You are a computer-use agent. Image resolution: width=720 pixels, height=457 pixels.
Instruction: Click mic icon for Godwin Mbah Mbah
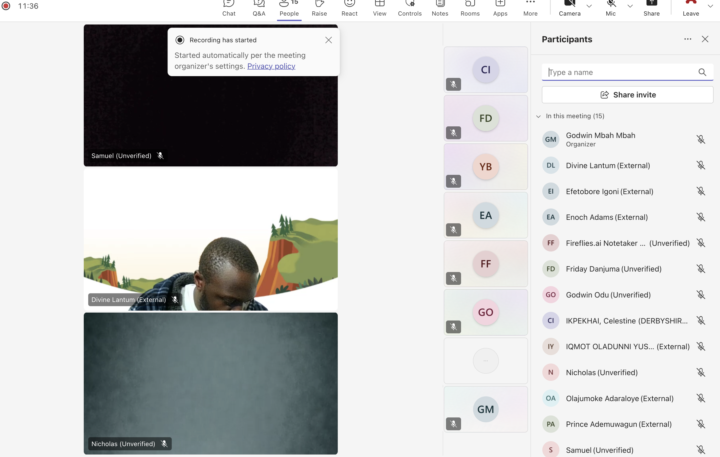click(701, 139)
